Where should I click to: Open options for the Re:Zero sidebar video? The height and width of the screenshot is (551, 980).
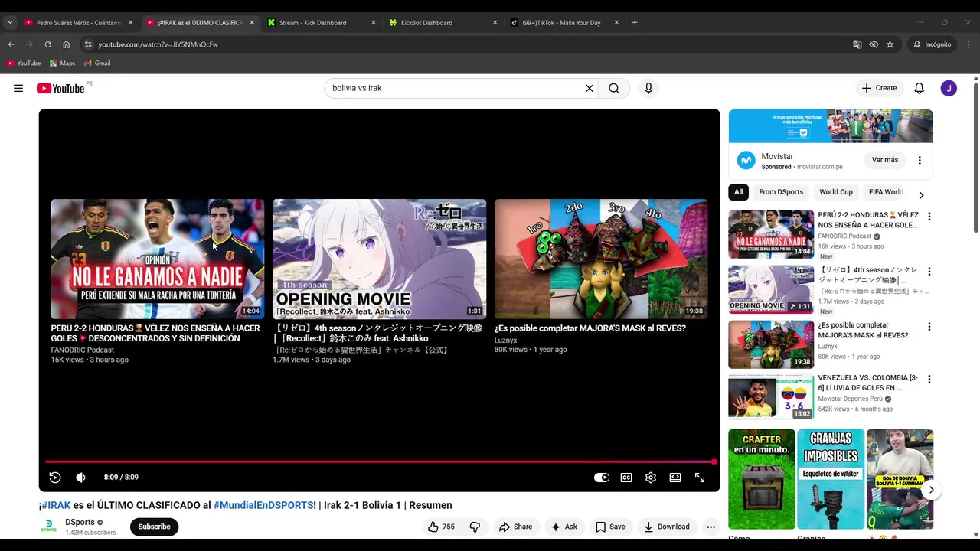pyautogui.click(x=929, y=272)
